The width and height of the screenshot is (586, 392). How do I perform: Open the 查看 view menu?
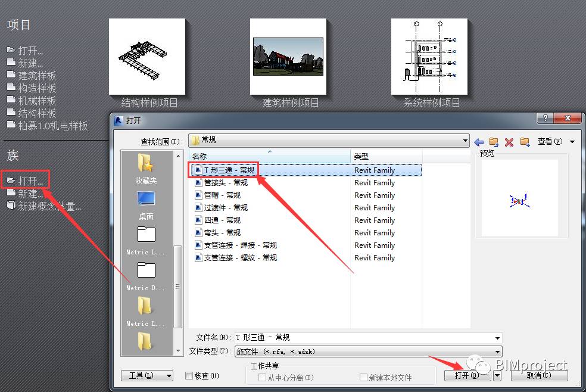pyautogui.click(x=556, y=142)
